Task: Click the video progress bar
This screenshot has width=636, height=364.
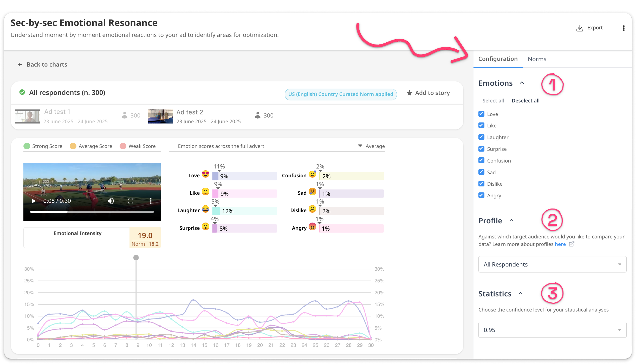Action: pos(92,212)
